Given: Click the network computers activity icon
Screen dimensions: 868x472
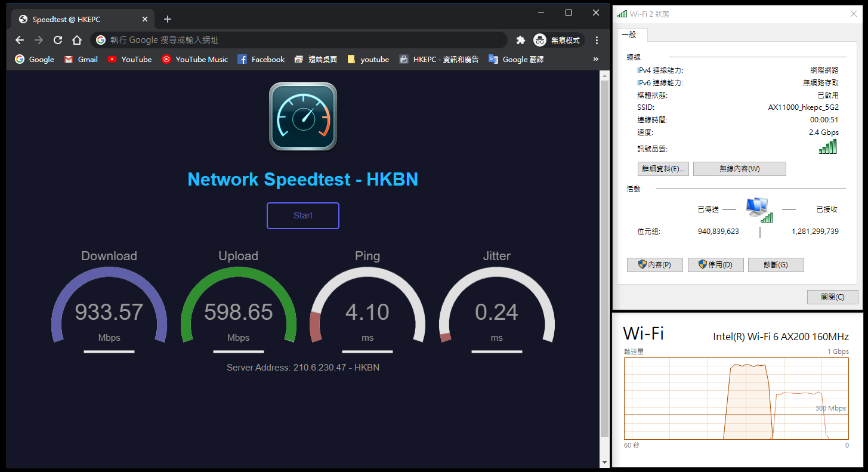Looking at the screenshot, I should (759, 210).
